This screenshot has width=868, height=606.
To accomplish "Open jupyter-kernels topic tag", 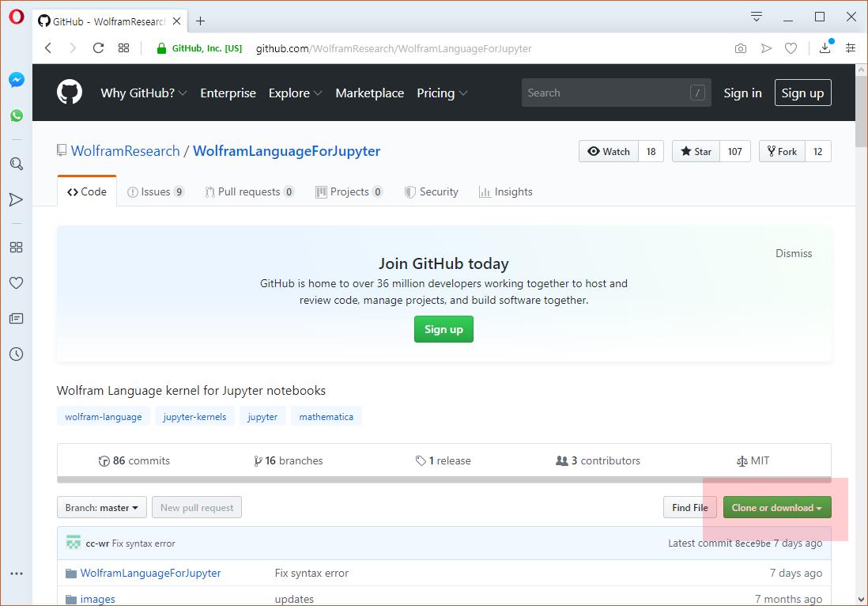I will tap(194, 417).
